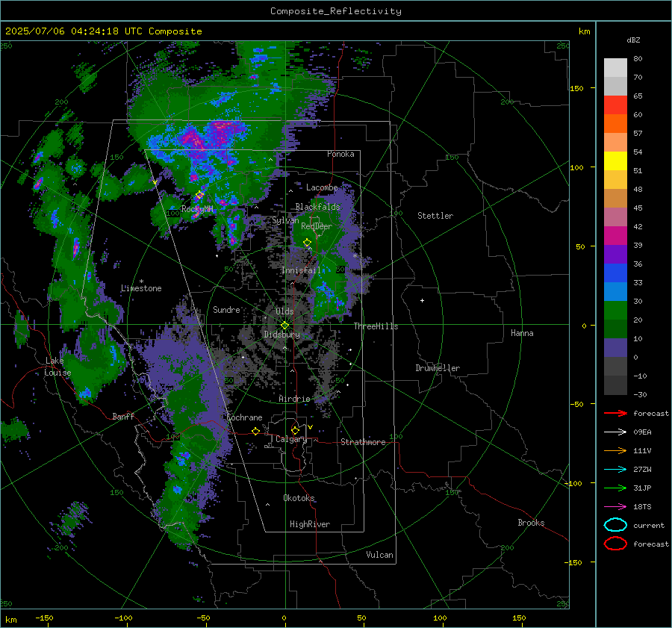The width and height of the screenshot is (672, 628).
Task: Click the cyan 'current' ellipse legend icon
Action: tap(615, 525)
